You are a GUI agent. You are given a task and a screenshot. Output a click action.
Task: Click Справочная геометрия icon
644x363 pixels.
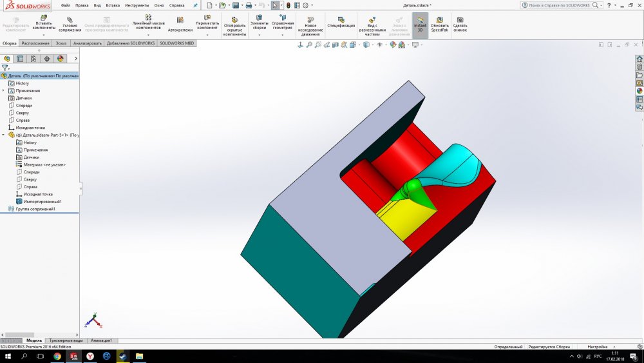pyautogui.click(x=283, y=17)
